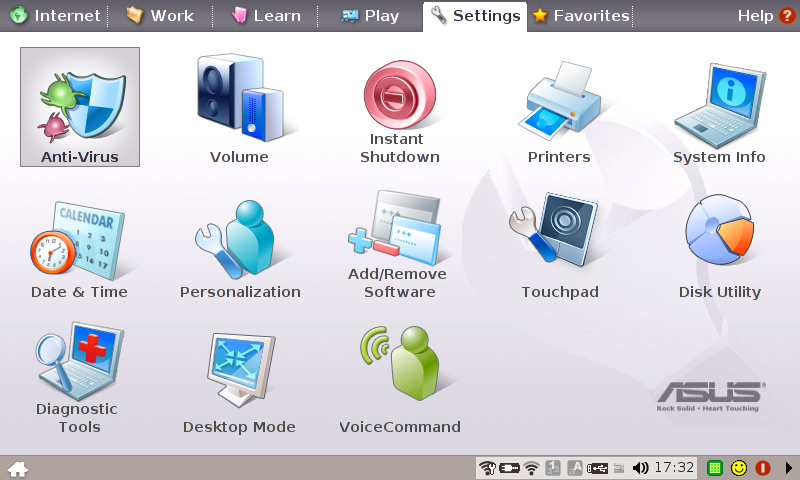The width and height of the screenshot is (800, 480).
Task: Switch to the Favorites tab
Action: [581, 16]
